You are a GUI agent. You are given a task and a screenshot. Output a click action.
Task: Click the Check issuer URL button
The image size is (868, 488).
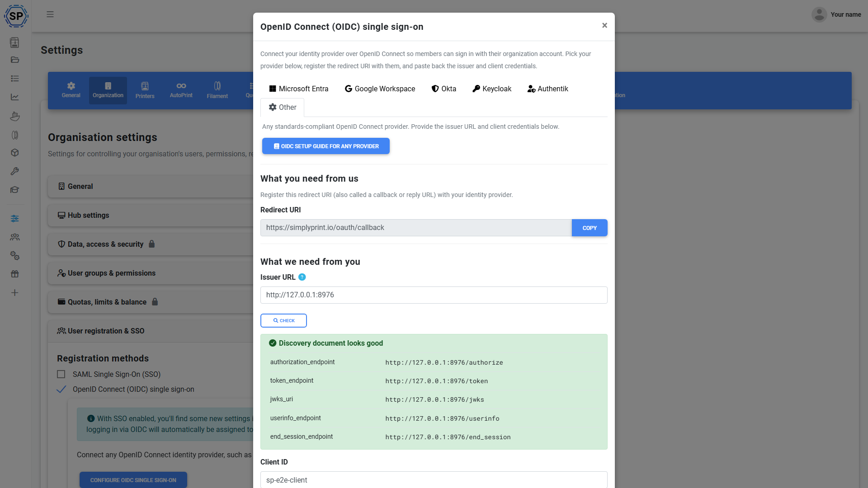click(283, 320)
